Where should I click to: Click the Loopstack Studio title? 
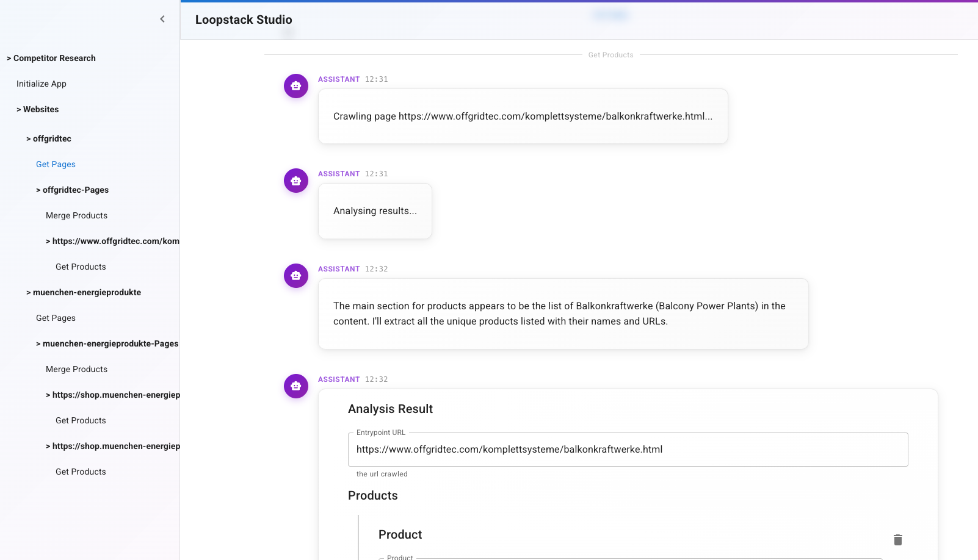244,20
